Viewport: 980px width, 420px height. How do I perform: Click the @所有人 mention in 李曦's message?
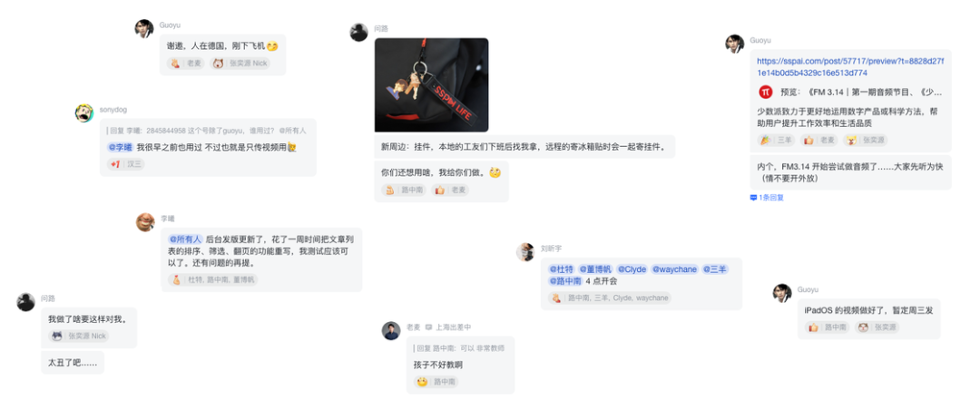185,239
